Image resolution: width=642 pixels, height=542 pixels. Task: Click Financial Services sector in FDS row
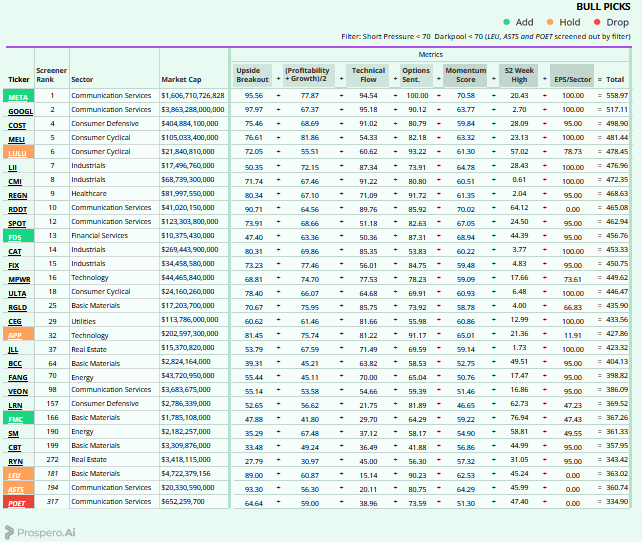99,235
